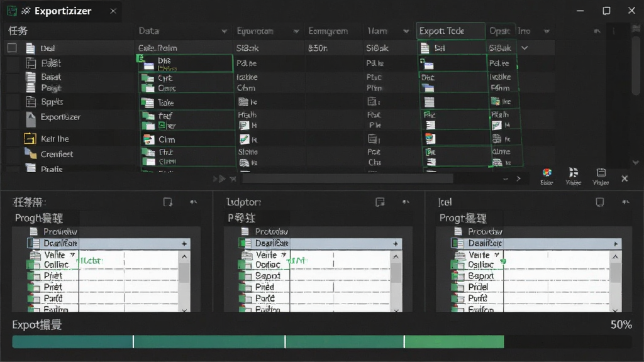Viewport: 644px width, 362px height.
Task: Select the Sapont row in Ldptor panel
Action: pyautogui.click(x=314, y=276)
